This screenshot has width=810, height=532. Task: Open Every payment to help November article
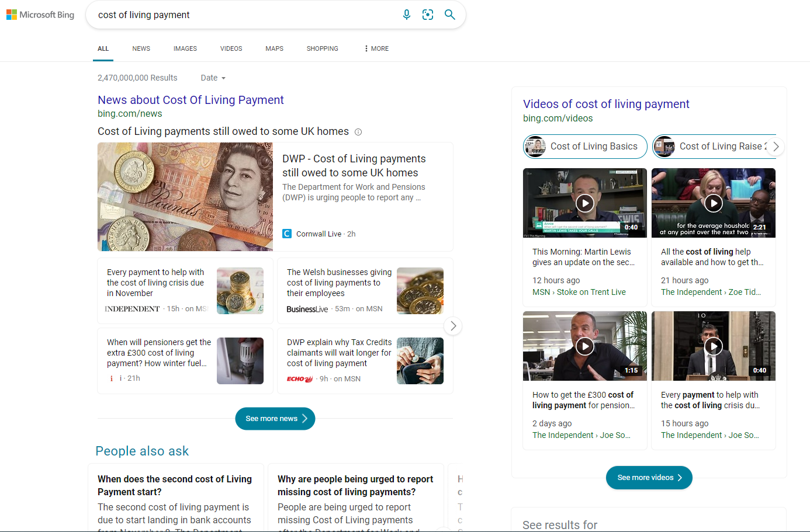(155, 283)
